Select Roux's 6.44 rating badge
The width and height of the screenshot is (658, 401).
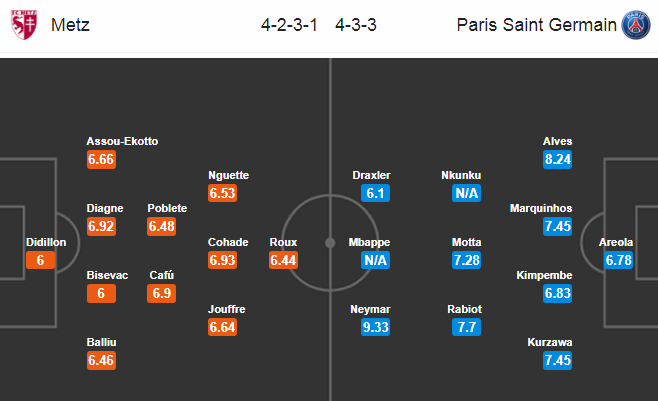[284, 260]
